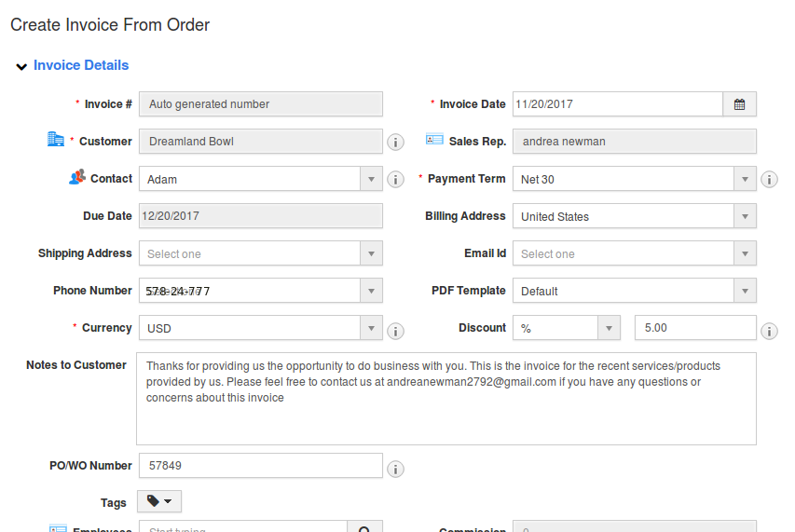Screen dimensions: 795x532
Task: Show info for Currency field
Action: pos(395,331)
